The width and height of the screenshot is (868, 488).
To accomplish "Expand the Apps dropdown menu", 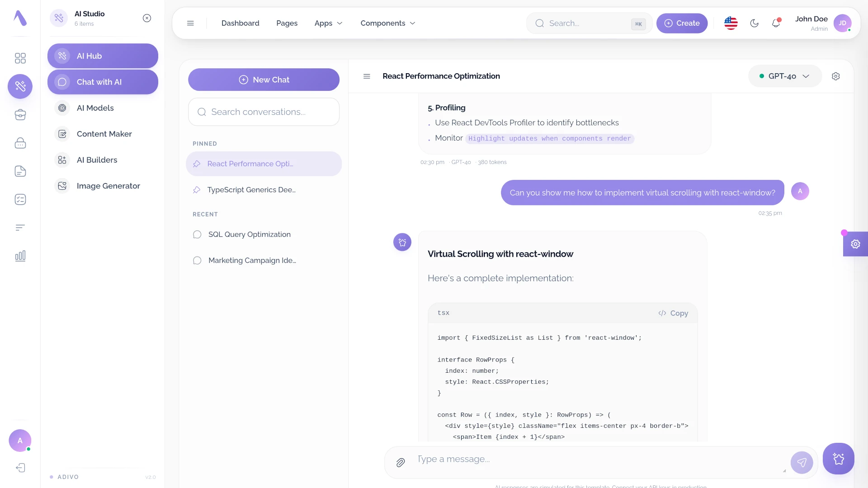I will point(329,23).
